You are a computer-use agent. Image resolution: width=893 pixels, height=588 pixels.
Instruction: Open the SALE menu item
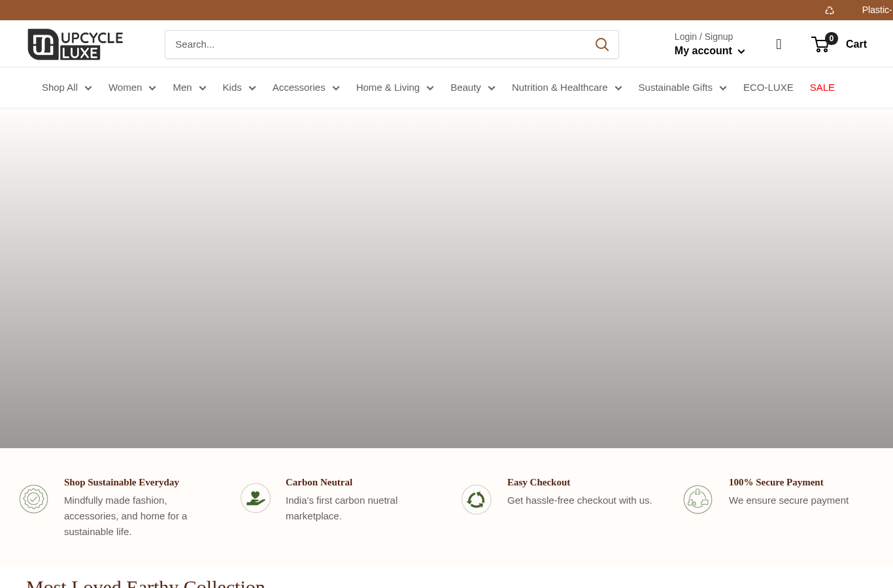point(822,88)
